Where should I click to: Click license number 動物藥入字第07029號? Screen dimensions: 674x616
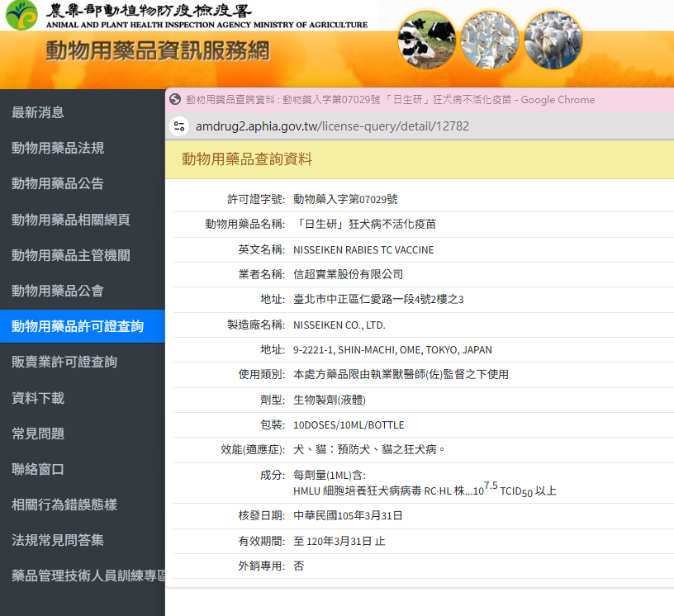345,199
